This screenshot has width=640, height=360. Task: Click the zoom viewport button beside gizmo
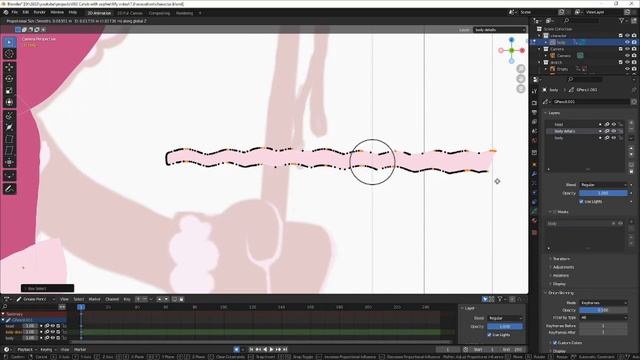pos(521,69)
